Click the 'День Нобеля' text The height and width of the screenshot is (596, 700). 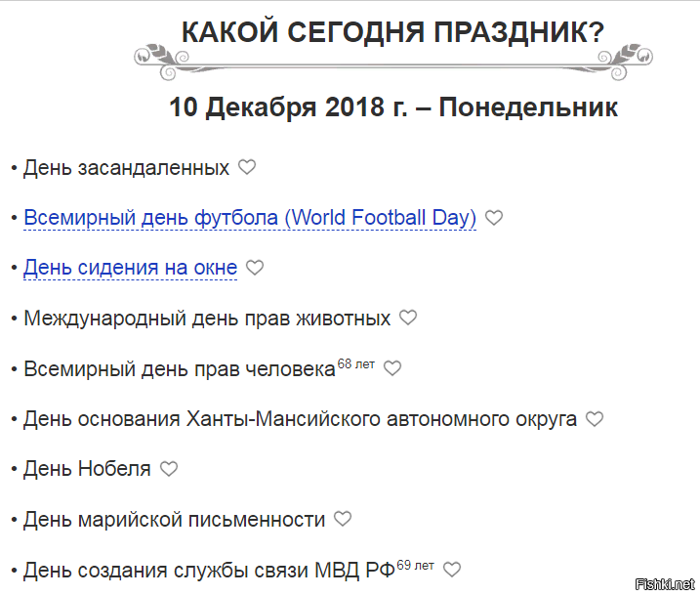tap(87, 470)
